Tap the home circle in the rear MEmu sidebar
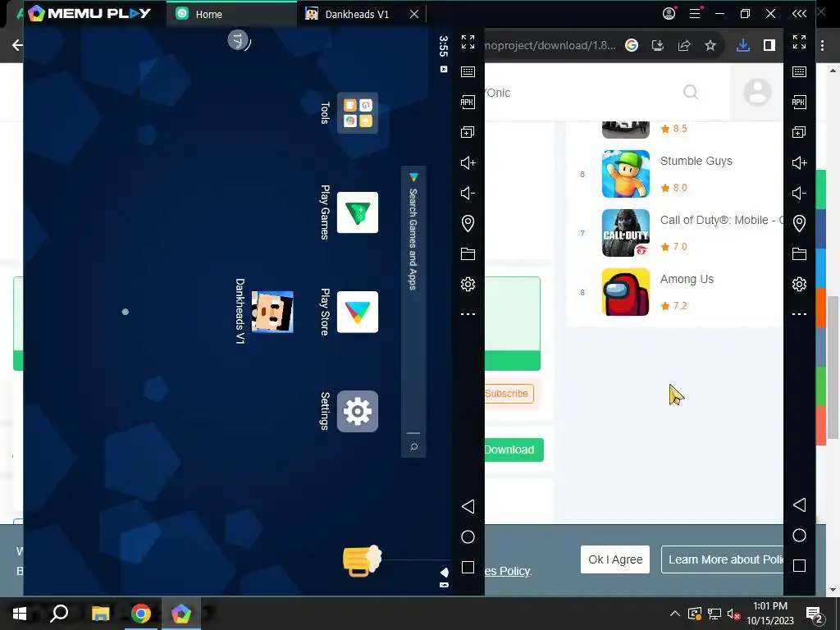Screen dimensions: 840x630 tap(799, 535)
